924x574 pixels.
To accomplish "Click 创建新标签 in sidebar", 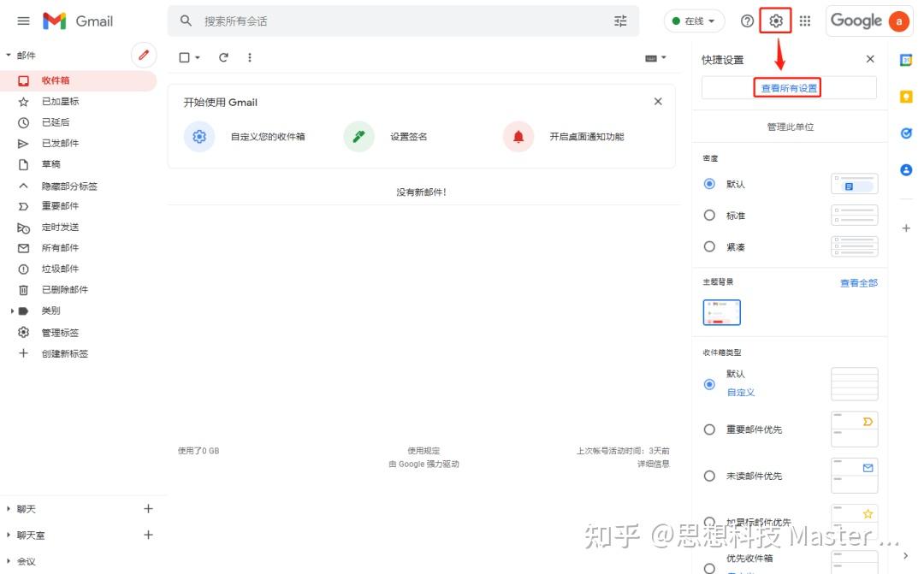I will pos(64,353).
